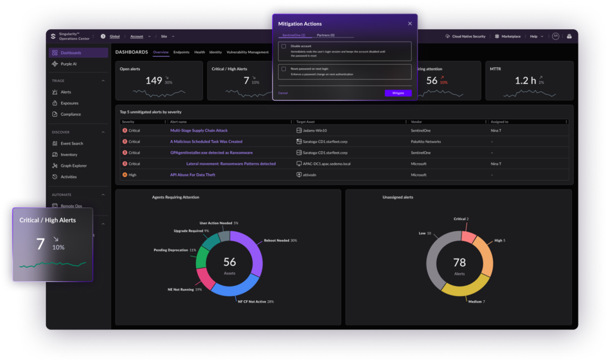Click the Marketplace gear-flower icon
This screenshot has height=364, width=610.
[x=497, y=36]
